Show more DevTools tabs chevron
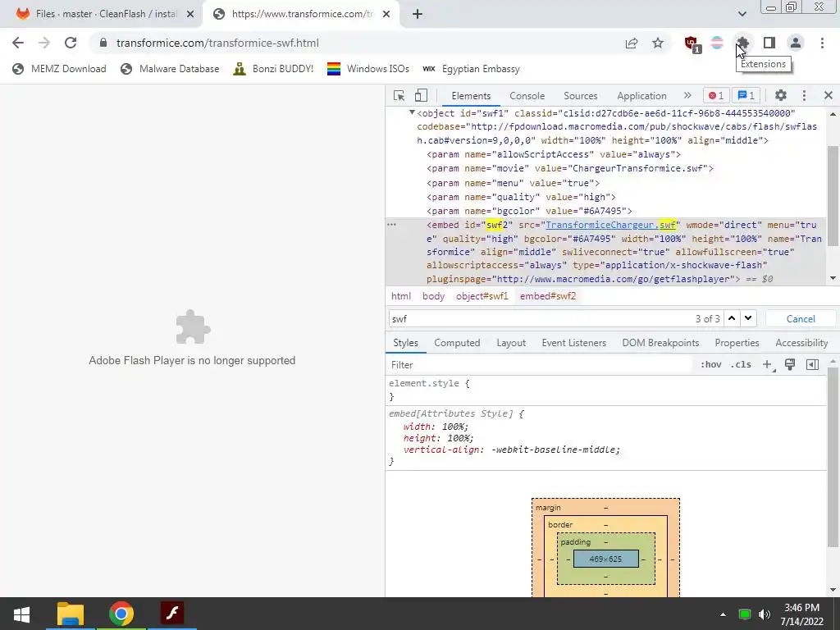This screenshot has width=840, height=630. click(x=687, y=95)
